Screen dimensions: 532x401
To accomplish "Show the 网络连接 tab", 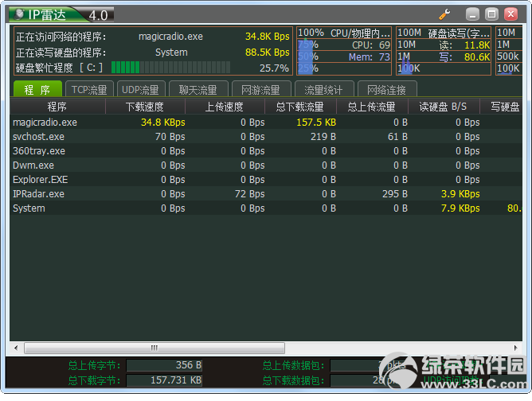I will point(387,89).
